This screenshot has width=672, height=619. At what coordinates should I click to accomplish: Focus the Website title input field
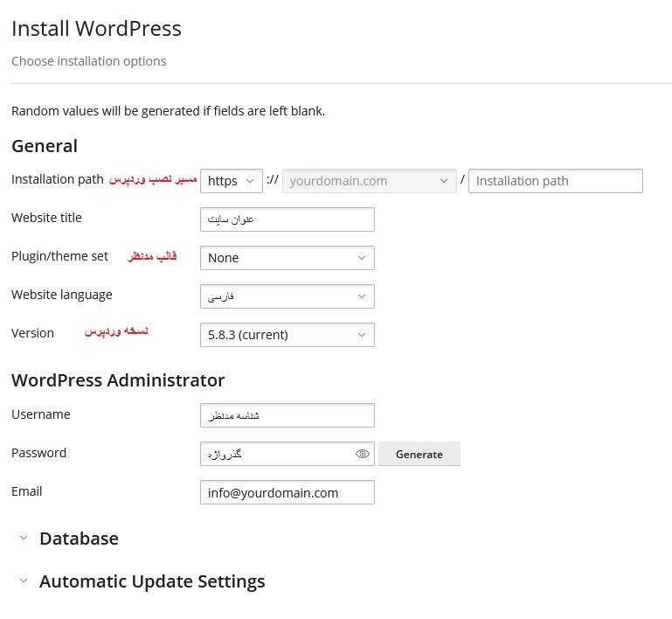click(287, 219)
